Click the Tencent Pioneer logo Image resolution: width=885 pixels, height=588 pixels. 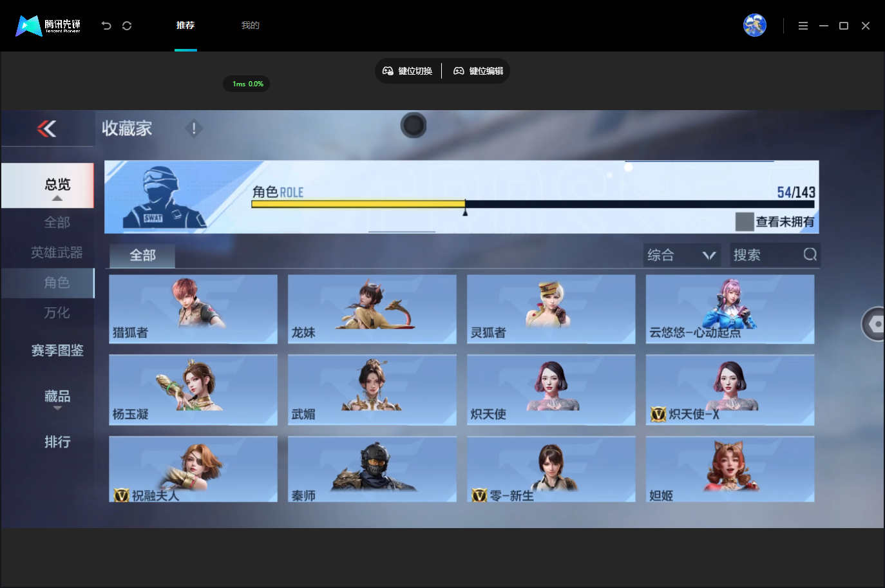pos(48,26)
